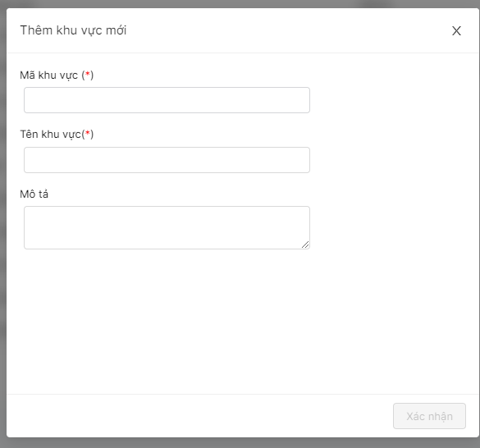Focus the Mã khu vực input field
The width and height of the screenshot is (480, 448).
point(167,100)
